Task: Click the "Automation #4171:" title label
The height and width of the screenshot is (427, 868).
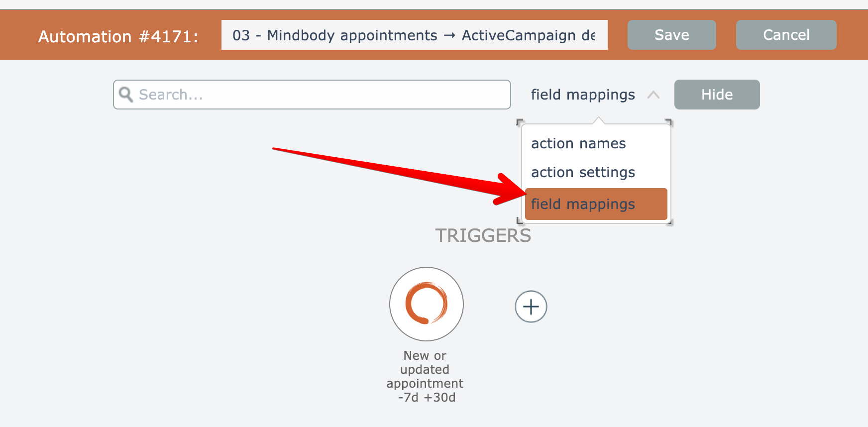Action: (118, 36)
